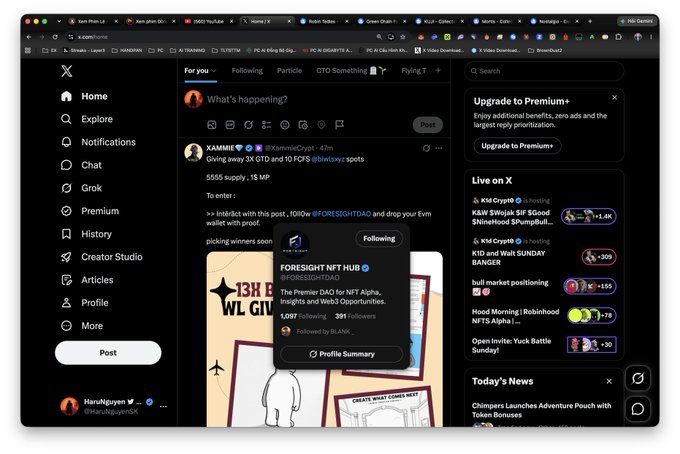Open the Explore page

pyautogui.click(x=87, y=119)
